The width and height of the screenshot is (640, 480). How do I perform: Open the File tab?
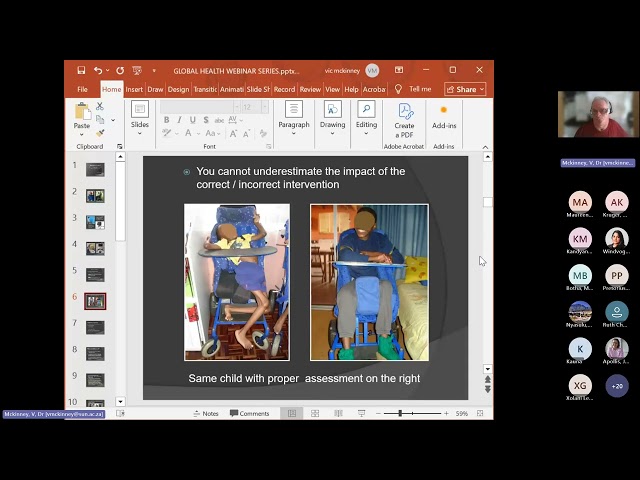(82, 89)
